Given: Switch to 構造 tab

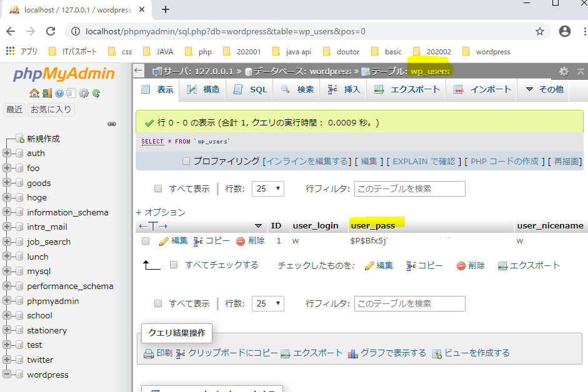Looking at the screenshot, I should click(202, 89).
